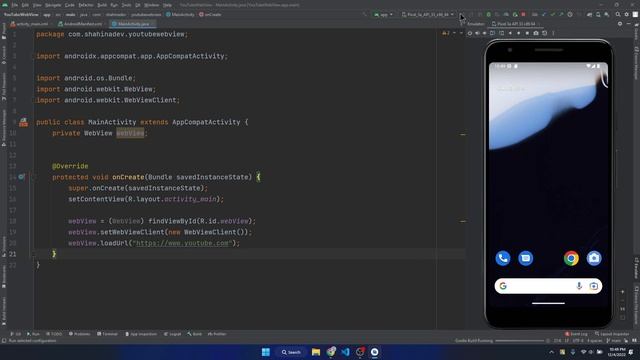640x360 pixels.
Task: Open the Refactor menu
Action: (x=86, y=5)
